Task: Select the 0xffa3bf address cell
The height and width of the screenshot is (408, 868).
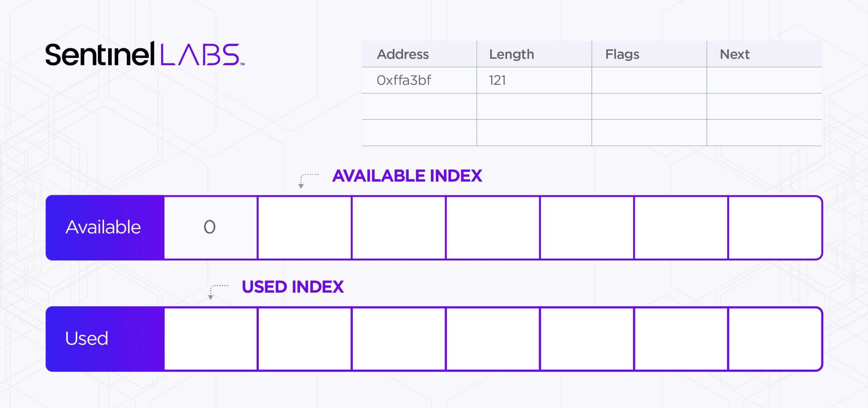Action: tap(404, 80)
